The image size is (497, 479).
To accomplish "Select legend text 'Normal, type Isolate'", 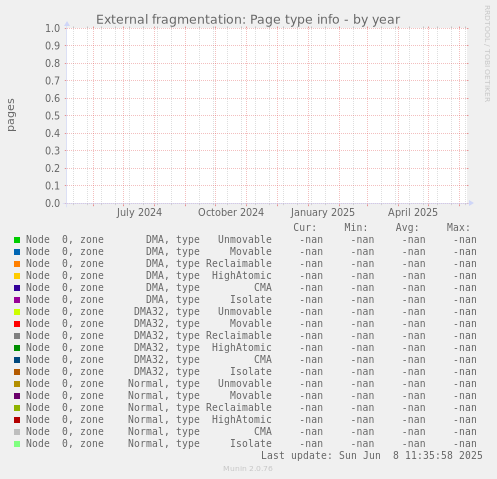I will (x=200, y=444).
